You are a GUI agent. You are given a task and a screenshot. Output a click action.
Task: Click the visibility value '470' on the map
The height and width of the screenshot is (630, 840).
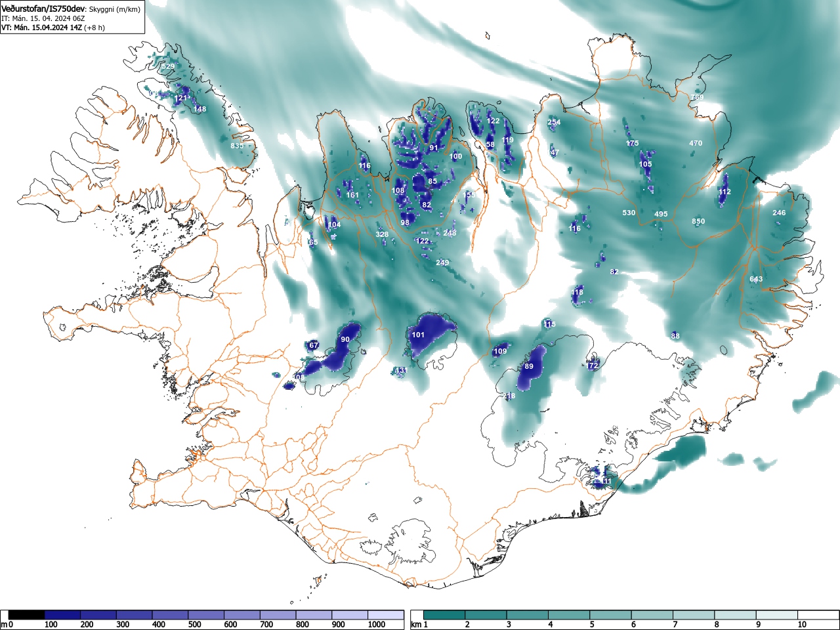[696, 143]
